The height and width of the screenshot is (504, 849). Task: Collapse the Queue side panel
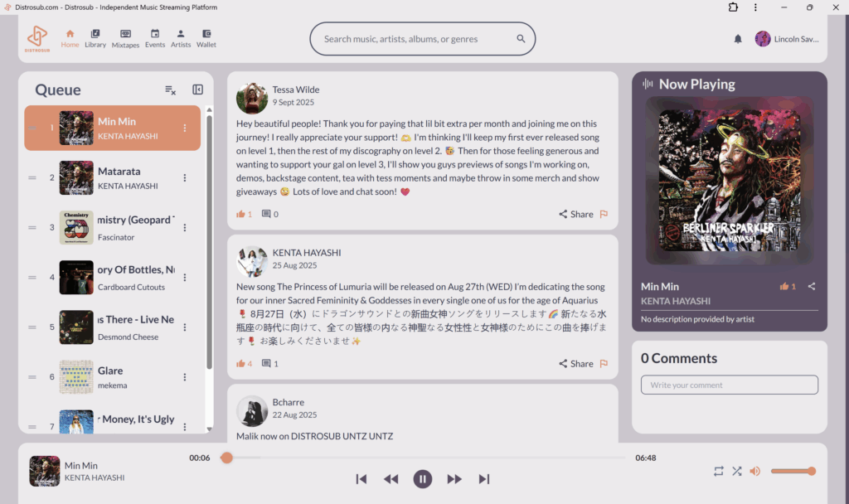point(198,90)
